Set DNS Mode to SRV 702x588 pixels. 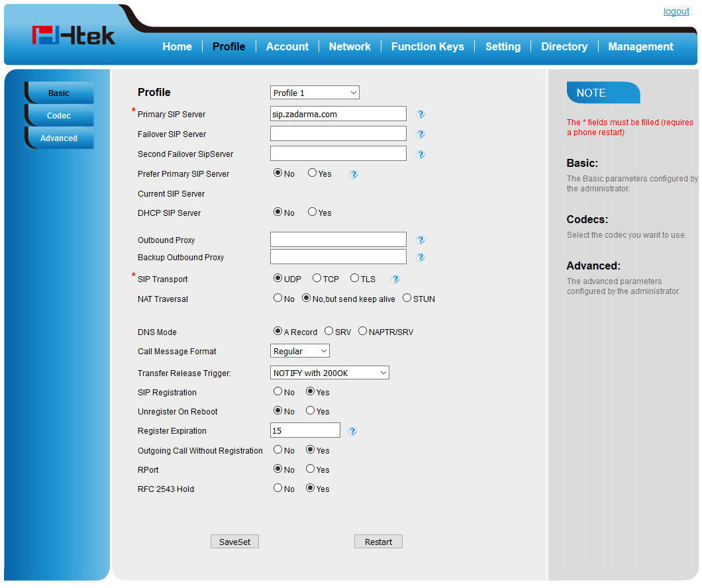(328, 332)
